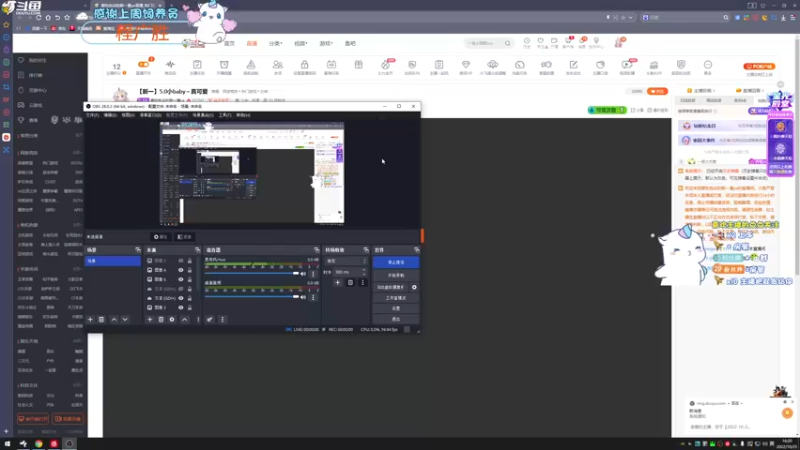The height and width of the screenshot is (450, 800).
Task: Open advanced audio properties in mixer footer
Action: 210,319
